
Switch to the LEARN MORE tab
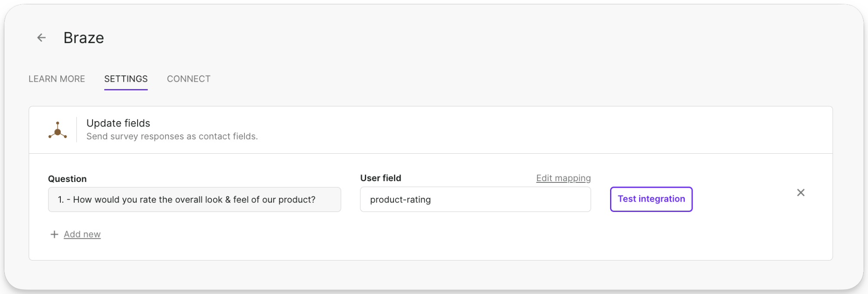[x=56, y=79]
